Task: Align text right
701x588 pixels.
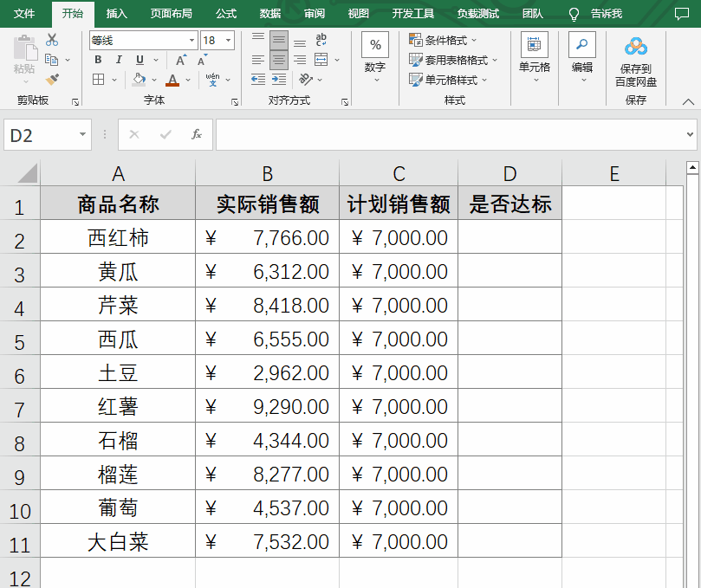Action: [x=300, y=60]
